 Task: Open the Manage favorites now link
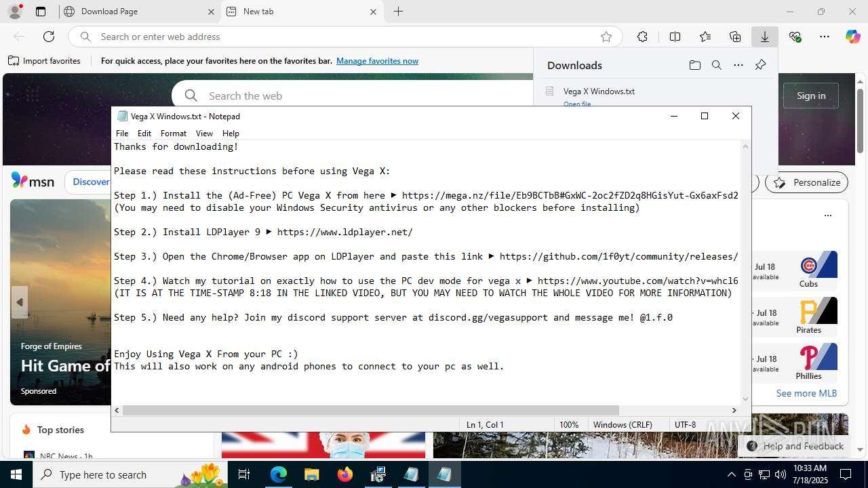coord(377,61)
